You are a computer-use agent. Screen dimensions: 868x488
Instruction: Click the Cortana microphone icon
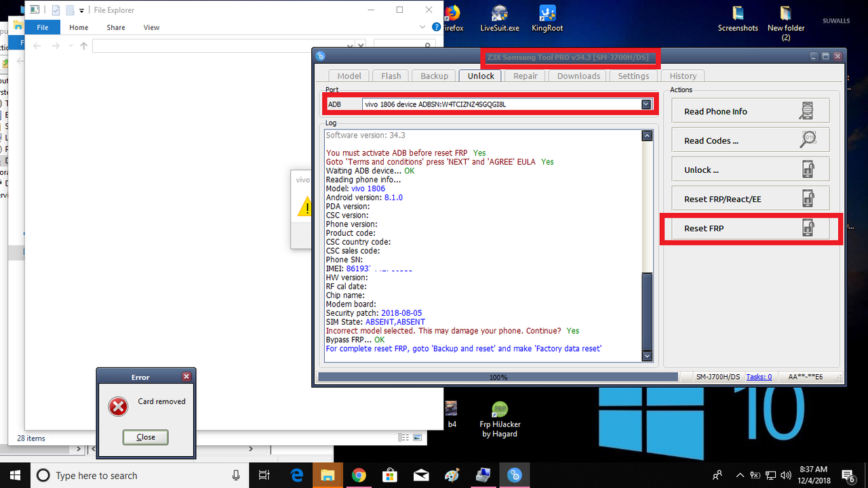pyautogui.click(x=235, y=475)
